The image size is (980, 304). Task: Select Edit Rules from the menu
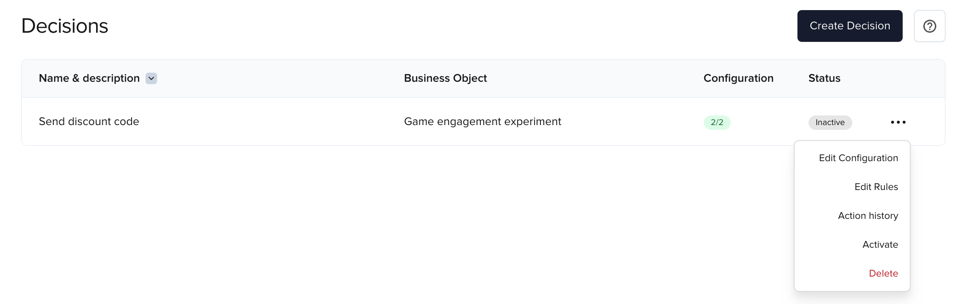876,187
